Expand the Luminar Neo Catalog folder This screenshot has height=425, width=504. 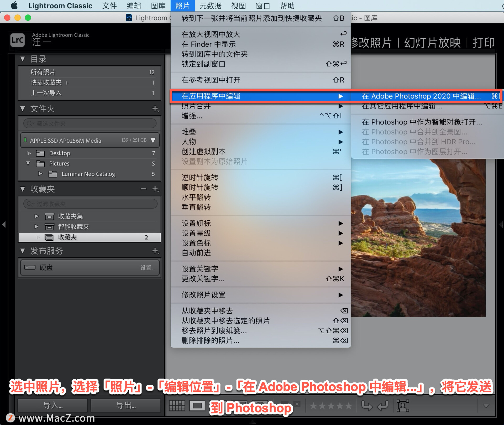click(x=40, y=174)
